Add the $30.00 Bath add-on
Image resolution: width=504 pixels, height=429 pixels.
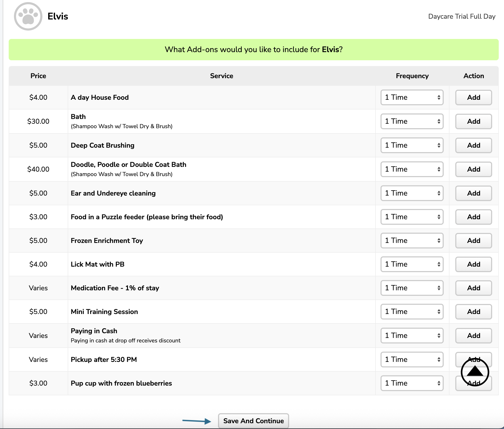click(x=473, y=121)
